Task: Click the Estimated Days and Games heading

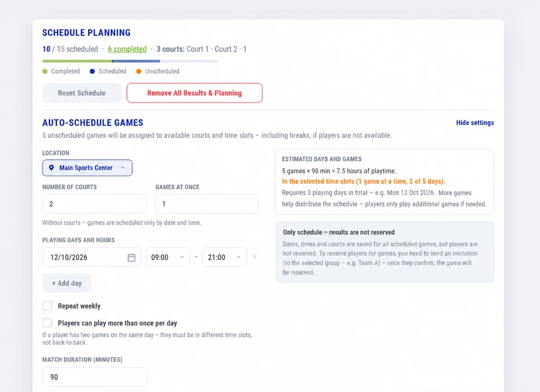Action: [x=322, y=159]
